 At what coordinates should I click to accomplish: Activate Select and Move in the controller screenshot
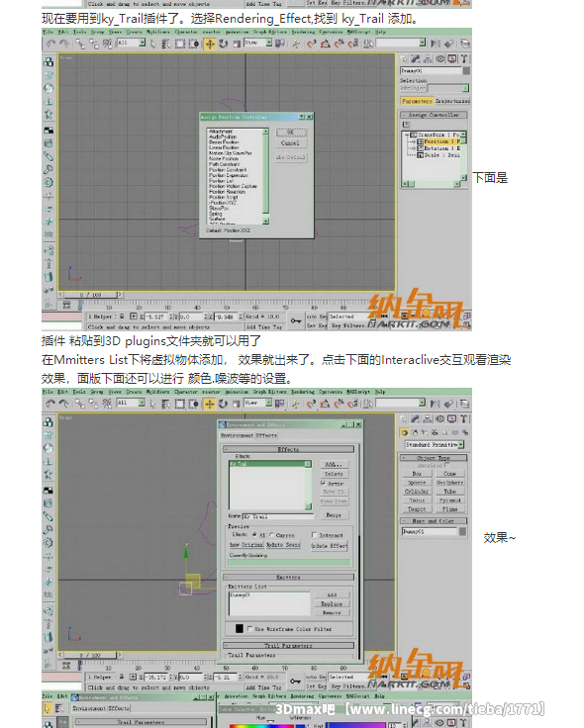tap(210, 44)
